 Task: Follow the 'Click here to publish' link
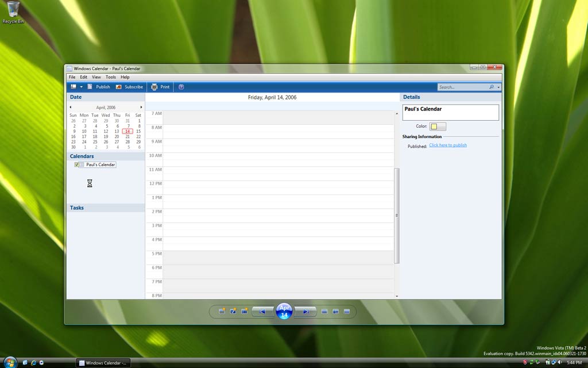[448, 145]
